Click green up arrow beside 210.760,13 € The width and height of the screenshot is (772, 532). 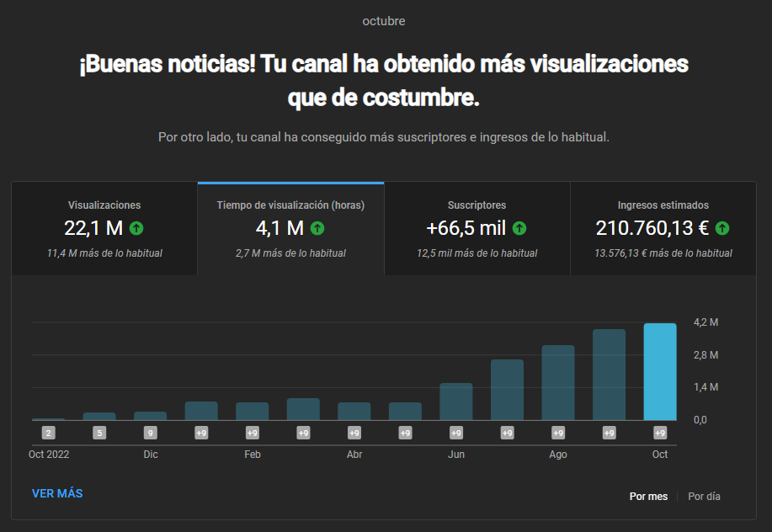722,228
